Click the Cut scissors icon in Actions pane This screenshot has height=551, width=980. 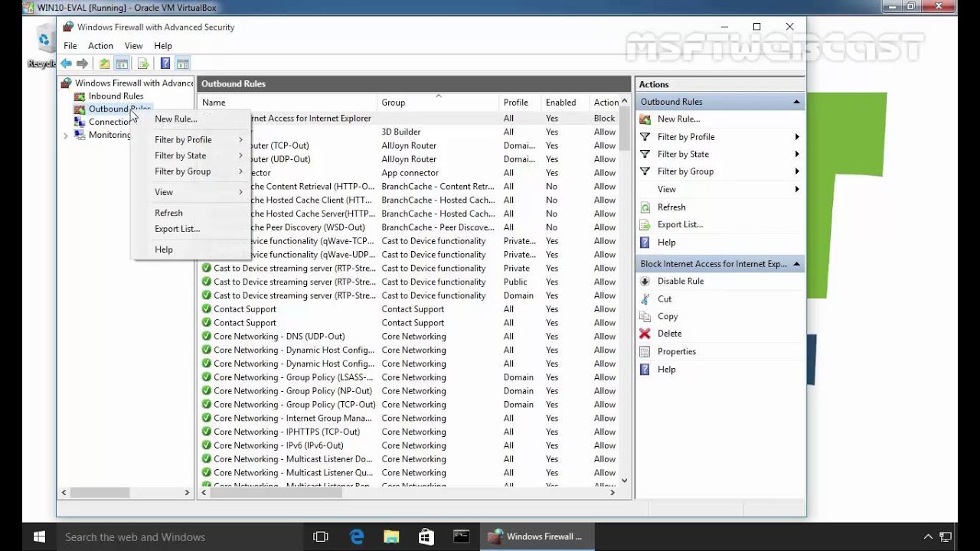(x=645, y=299)
